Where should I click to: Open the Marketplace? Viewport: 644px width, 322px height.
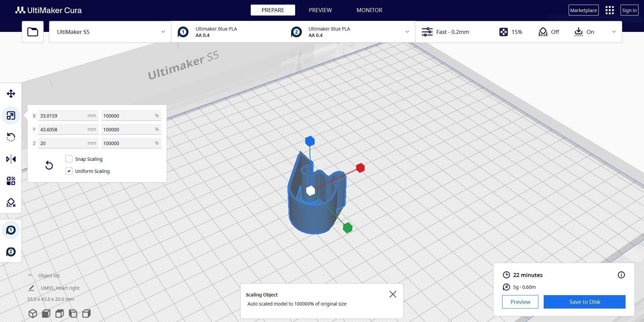(x=583, y=10)
